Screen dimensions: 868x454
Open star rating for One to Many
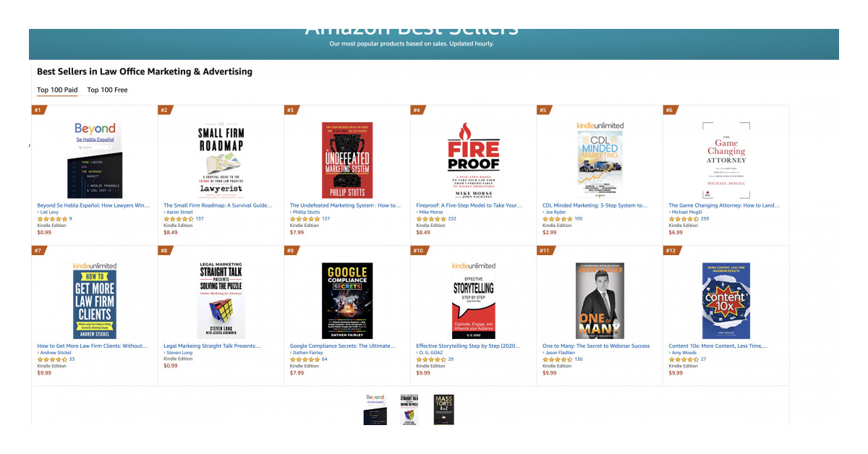click(557, 359)
